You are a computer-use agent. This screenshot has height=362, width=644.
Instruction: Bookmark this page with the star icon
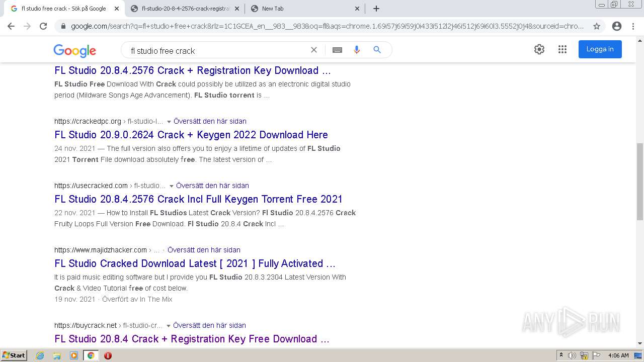tap(597, 26)
